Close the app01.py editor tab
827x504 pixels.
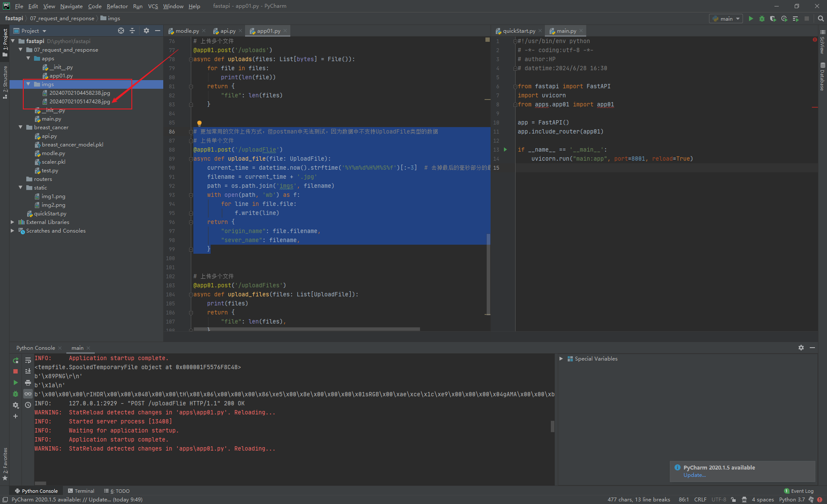point(285,31)
